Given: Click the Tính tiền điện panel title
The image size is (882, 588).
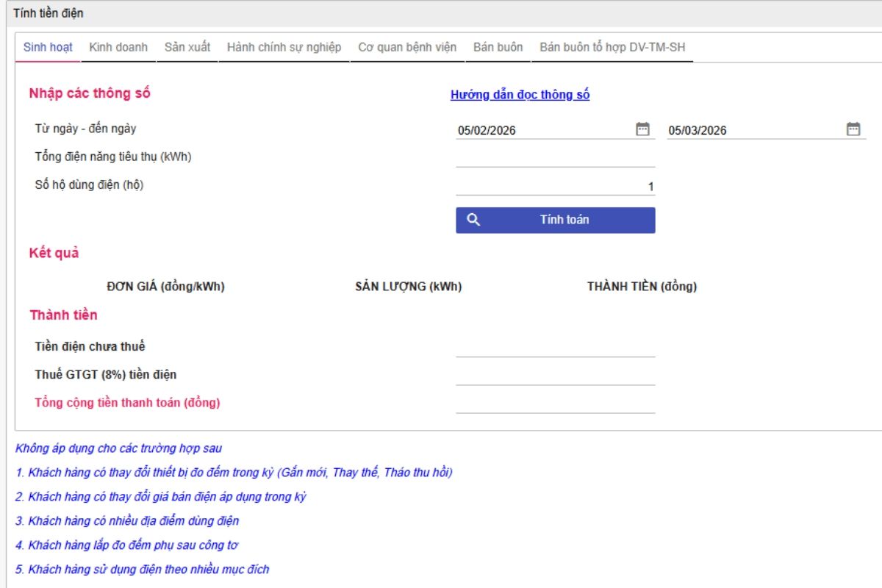Looking at the screenshot, I should (x=49, y=13).
